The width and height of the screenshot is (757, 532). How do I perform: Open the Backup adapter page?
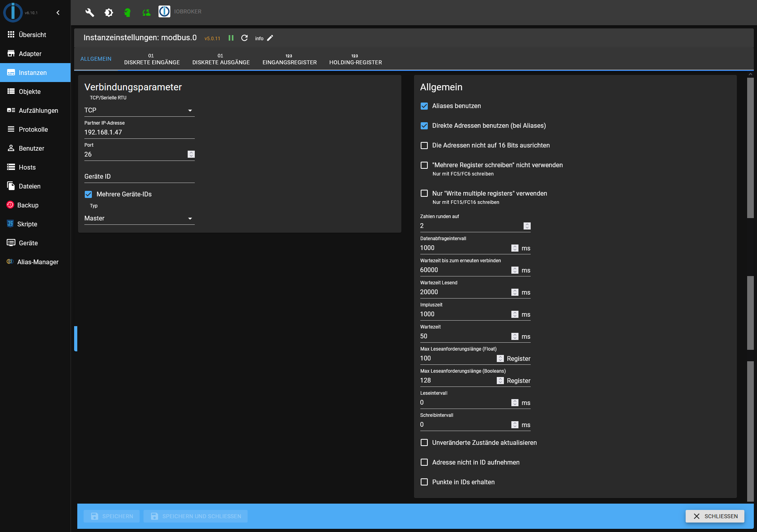[35, 205]
